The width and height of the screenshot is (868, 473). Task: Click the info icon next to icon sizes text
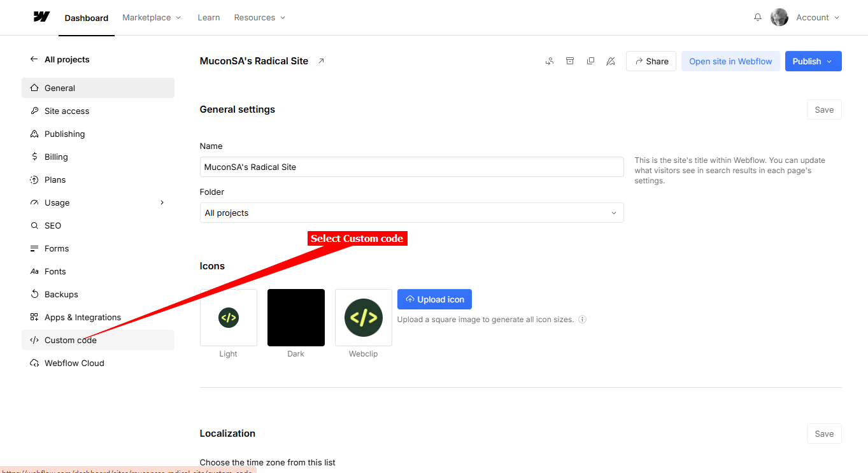[582, 320]
